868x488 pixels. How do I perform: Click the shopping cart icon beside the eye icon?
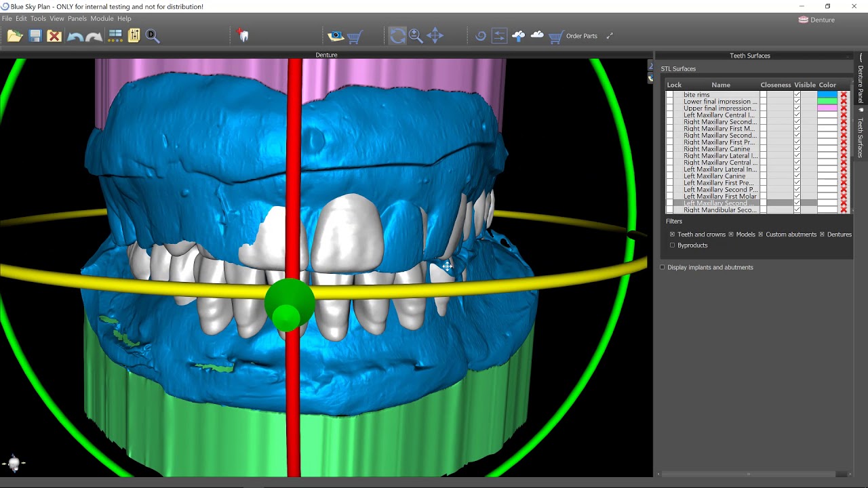(x=355, y=37)
